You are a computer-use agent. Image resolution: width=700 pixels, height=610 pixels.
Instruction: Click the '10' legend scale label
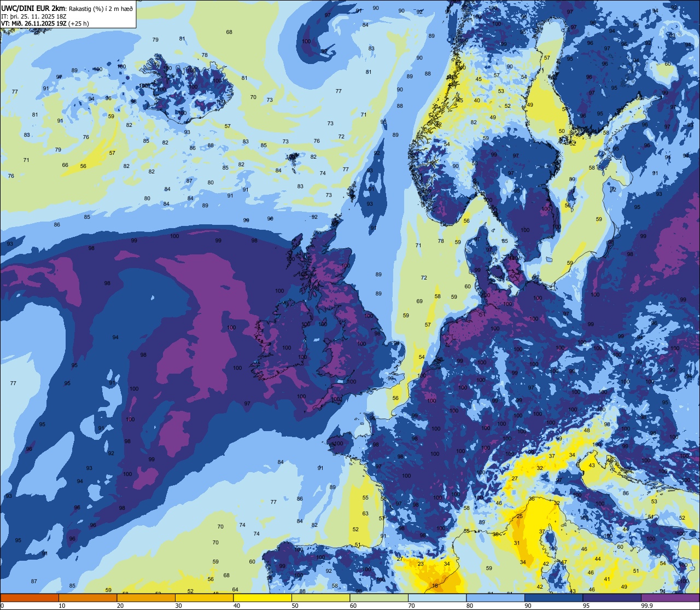point(62,606)
